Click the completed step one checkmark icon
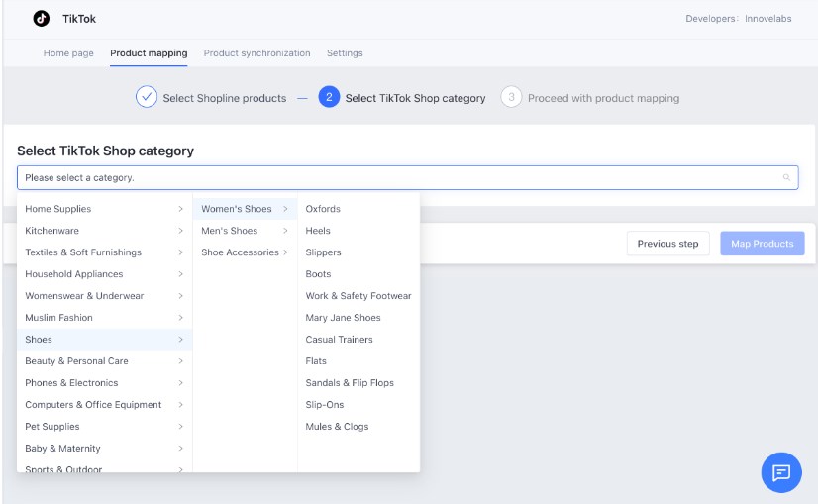 [147, 97]
